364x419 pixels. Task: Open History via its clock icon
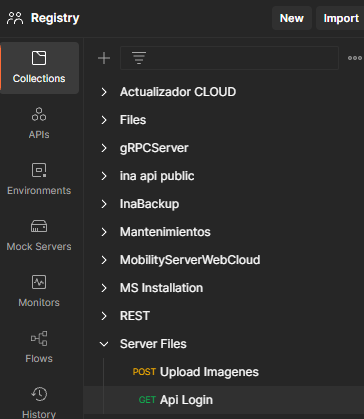(39, 394)
